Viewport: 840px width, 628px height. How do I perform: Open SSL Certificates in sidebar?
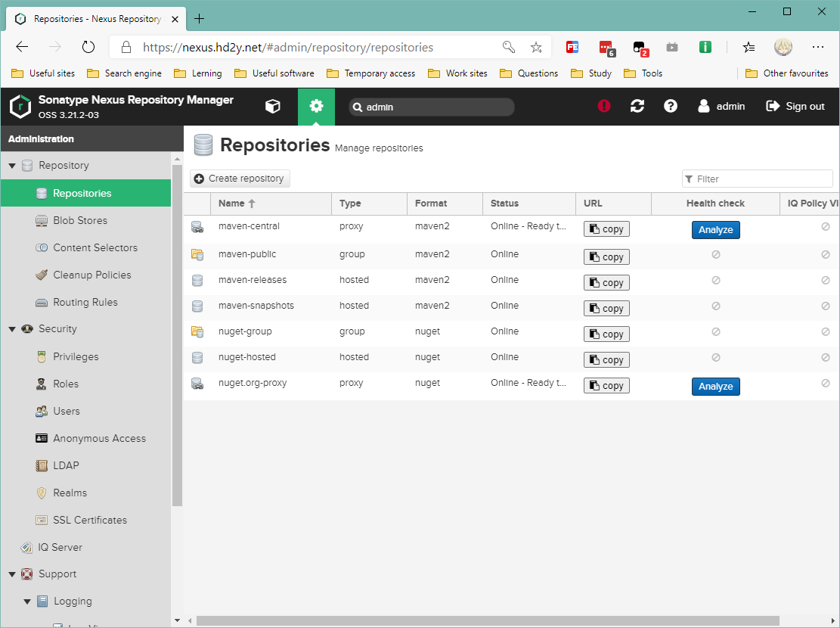(85, 521)
